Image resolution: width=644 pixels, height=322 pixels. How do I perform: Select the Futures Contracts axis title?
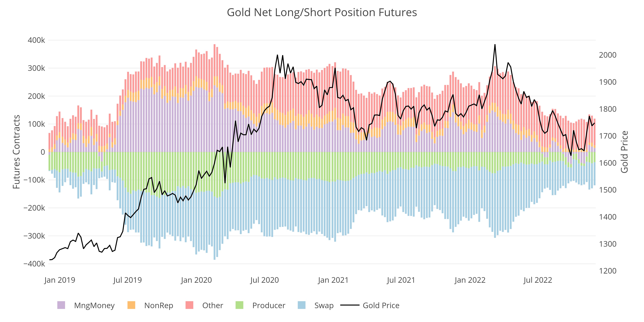(16, 152)
